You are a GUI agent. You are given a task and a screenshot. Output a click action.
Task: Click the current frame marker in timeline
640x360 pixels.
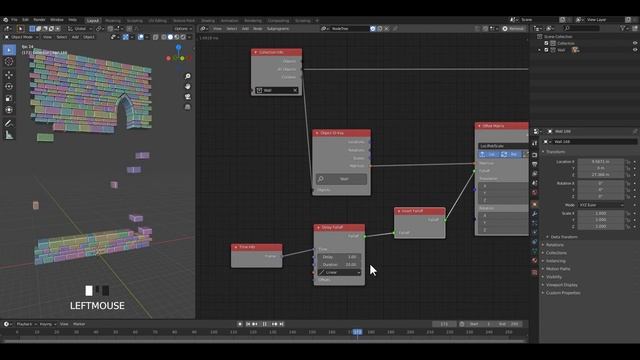[x=357, y=332]
